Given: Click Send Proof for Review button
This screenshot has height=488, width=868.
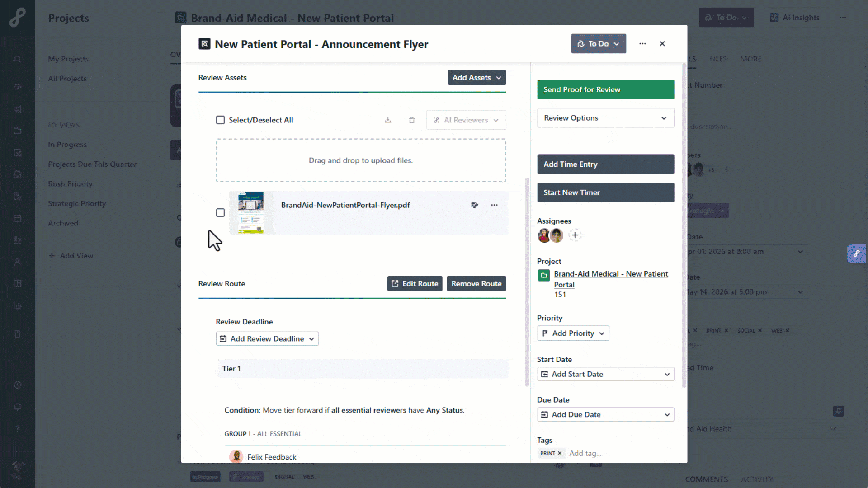Looking at the screenshot, I should (x=605, y=89).
